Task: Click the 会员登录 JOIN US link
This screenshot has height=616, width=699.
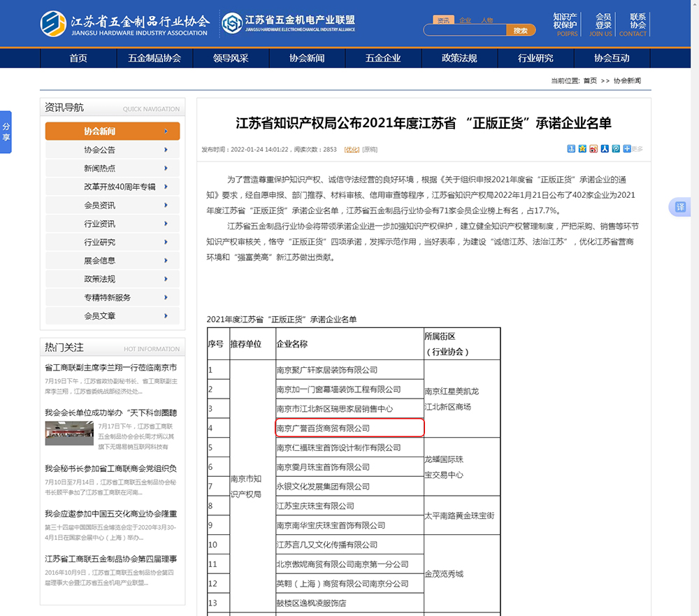Action: click(x=600, y=24)
